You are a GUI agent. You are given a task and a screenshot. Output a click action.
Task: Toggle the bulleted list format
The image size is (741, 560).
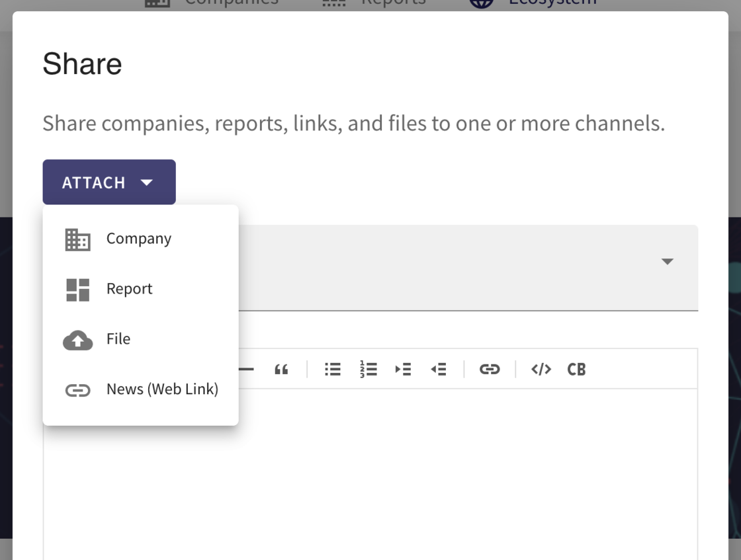click(x=332, y=369)
